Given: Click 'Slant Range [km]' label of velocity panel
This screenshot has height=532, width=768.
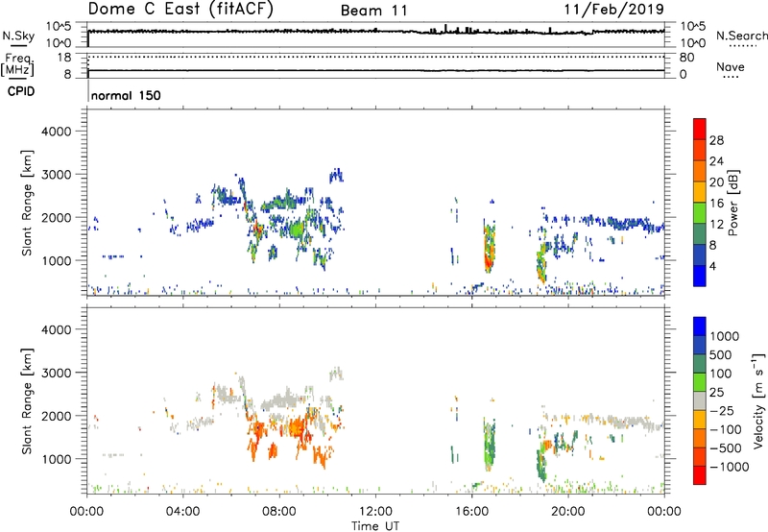Looking at the screenshot, I should coord(27,400).
